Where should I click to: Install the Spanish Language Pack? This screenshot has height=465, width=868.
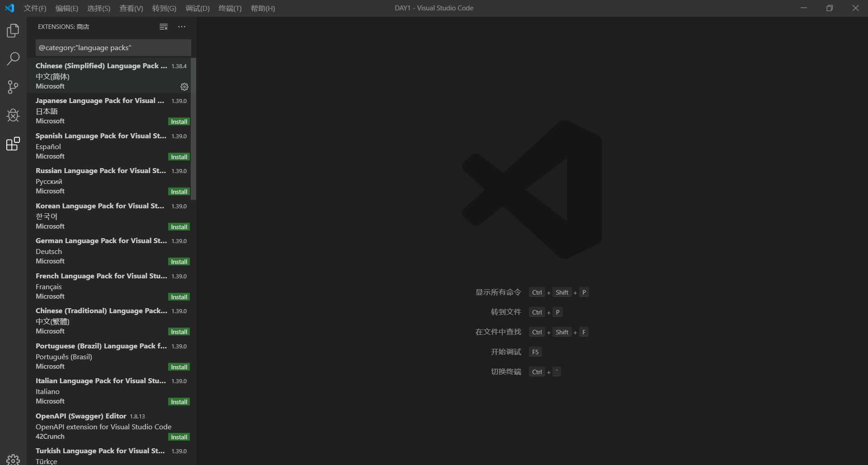coord(179,157)
